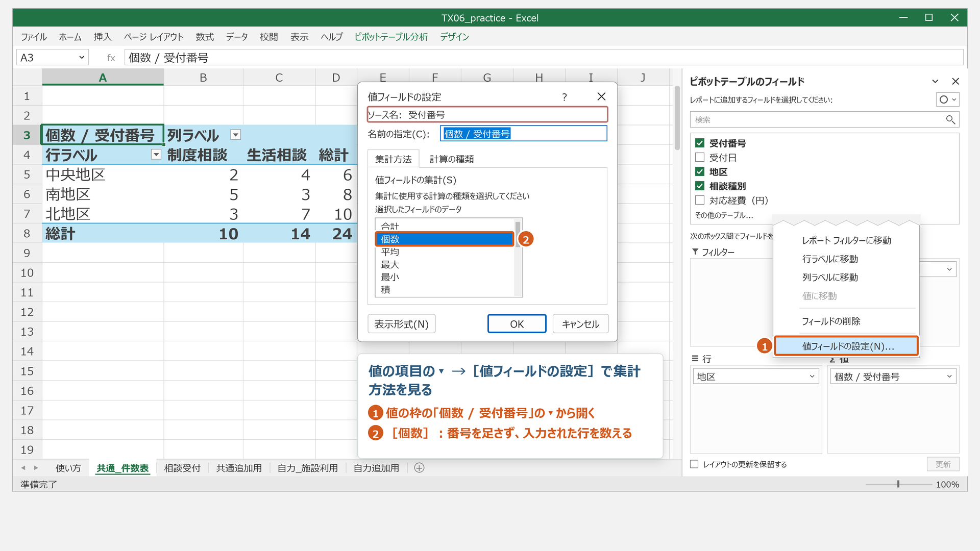Viewport: 980px width, 551px height.
Task: Click the search magnifier icon in fields pane
Action: (950, 119)
